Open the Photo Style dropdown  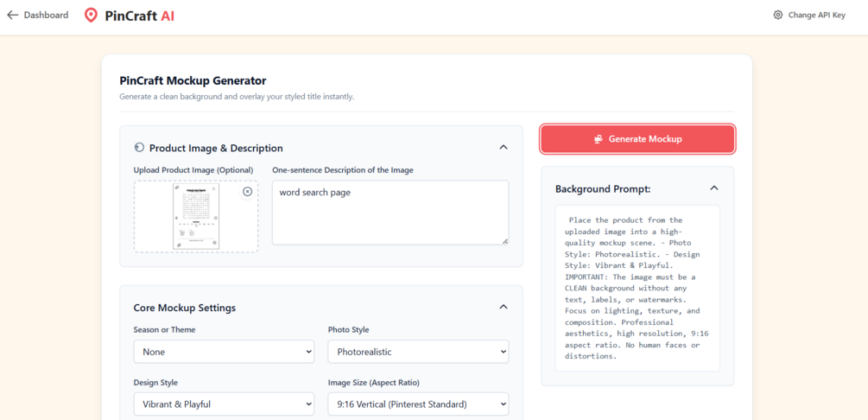[418, 352]
